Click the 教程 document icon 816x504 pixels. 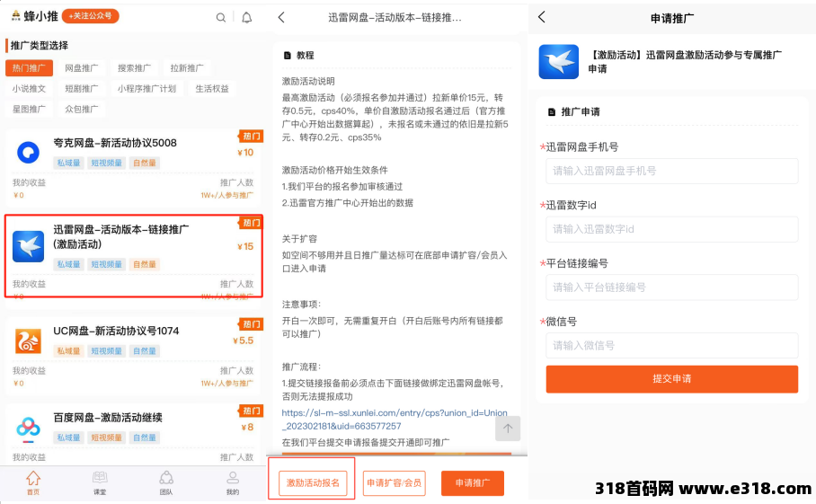tap(287, 55)
